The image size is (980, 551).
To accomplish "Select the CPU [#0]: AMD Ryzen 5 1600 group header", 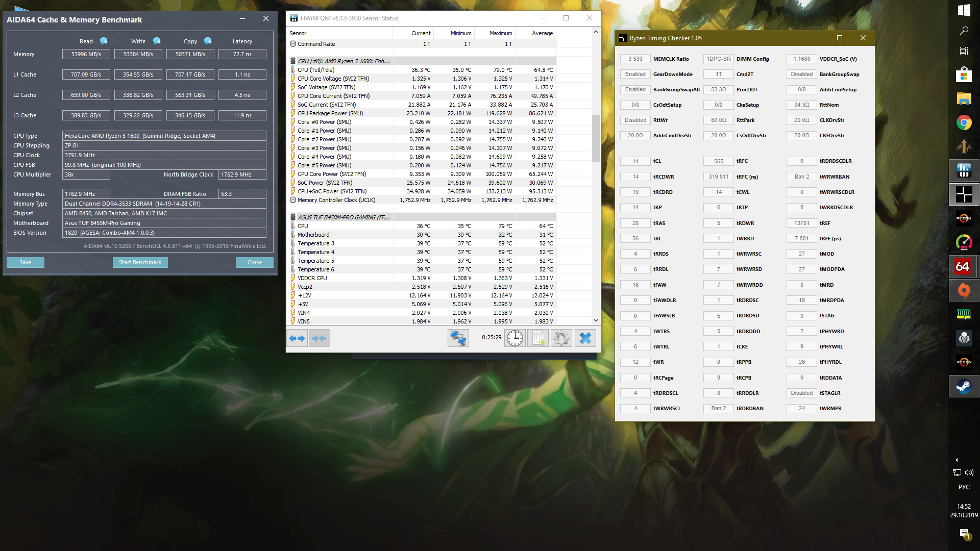I will coord(421,61).
